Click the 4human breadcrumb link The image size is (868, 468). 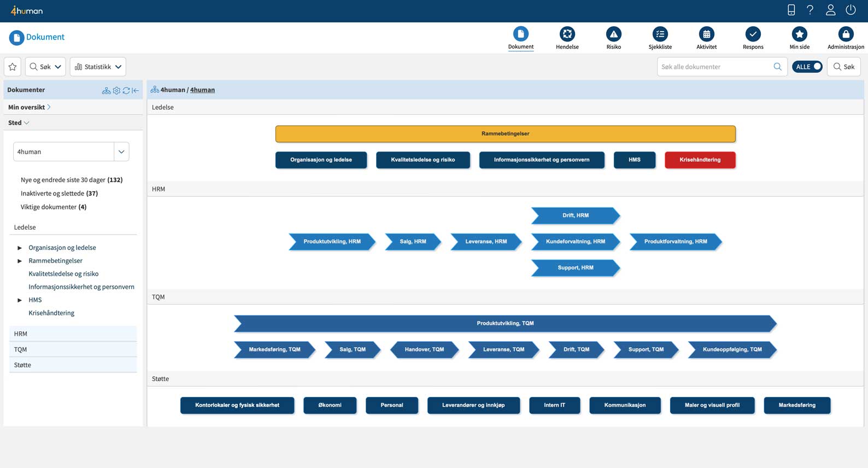point(202,90)
